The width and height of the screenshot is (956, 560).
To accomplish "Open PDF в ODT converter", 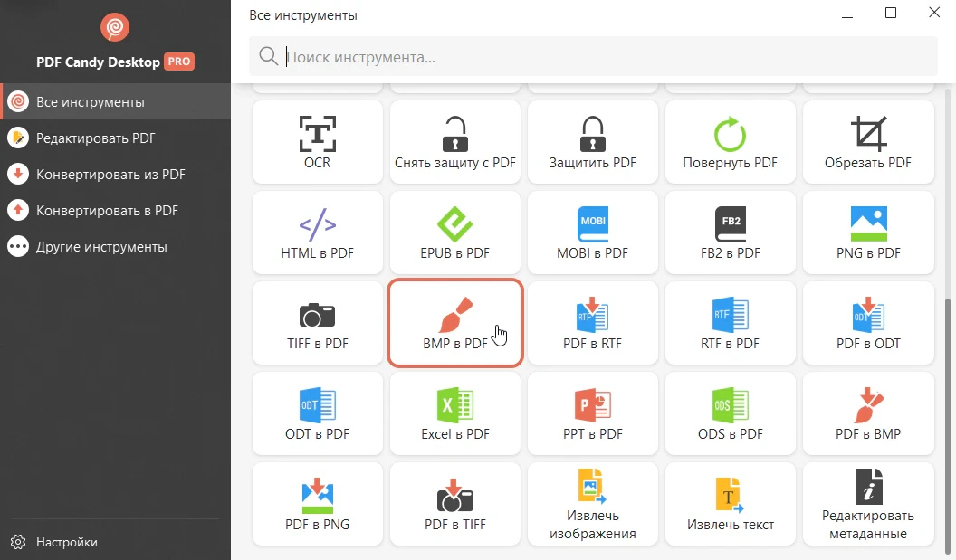I will click(x=868, y=323).
